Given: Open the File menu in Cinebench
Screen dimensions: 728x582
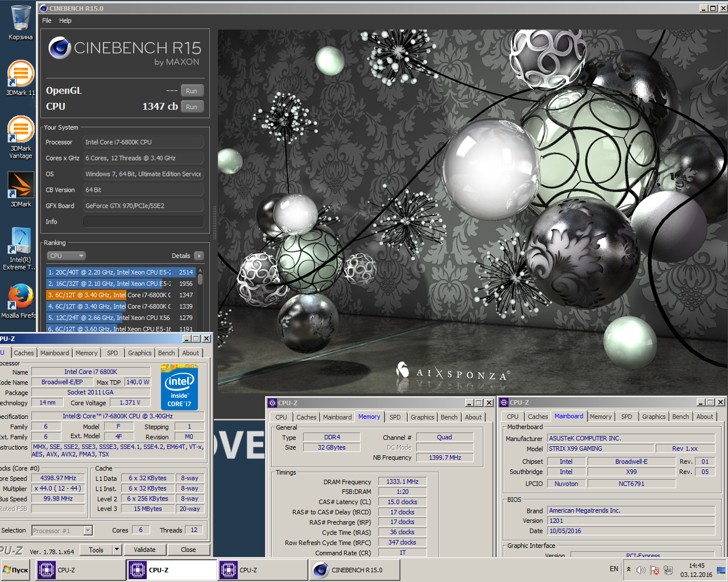Looking at the screenshot, I should [x=47, y=20].
